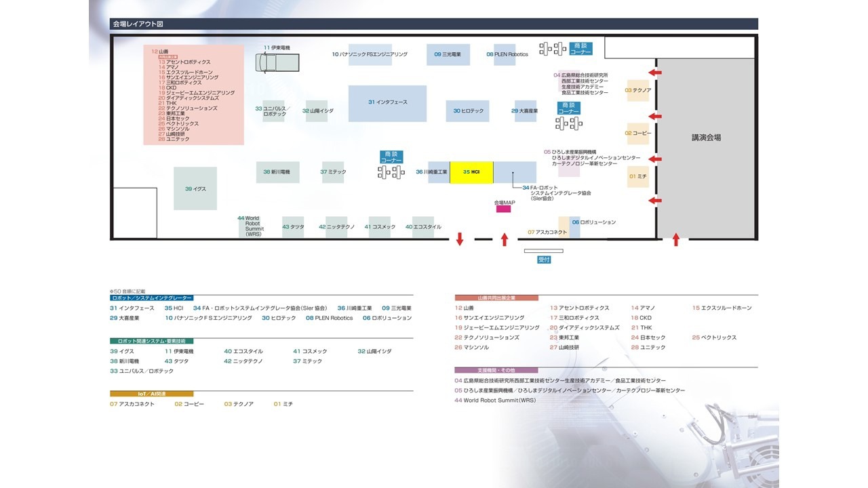Screen dimensions: 868x488
Task: Click booth 02 コービー beside the lecture hall
Action: tap(638, 134)
